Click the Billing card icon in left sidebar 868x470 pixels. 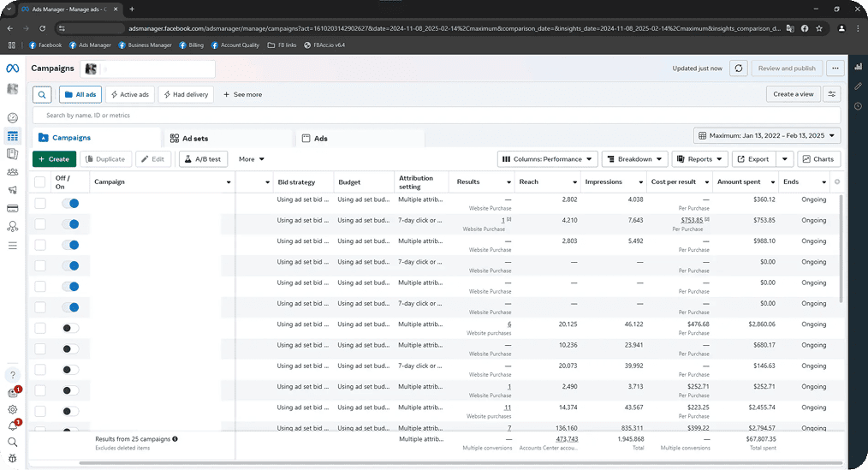point(12,208)
